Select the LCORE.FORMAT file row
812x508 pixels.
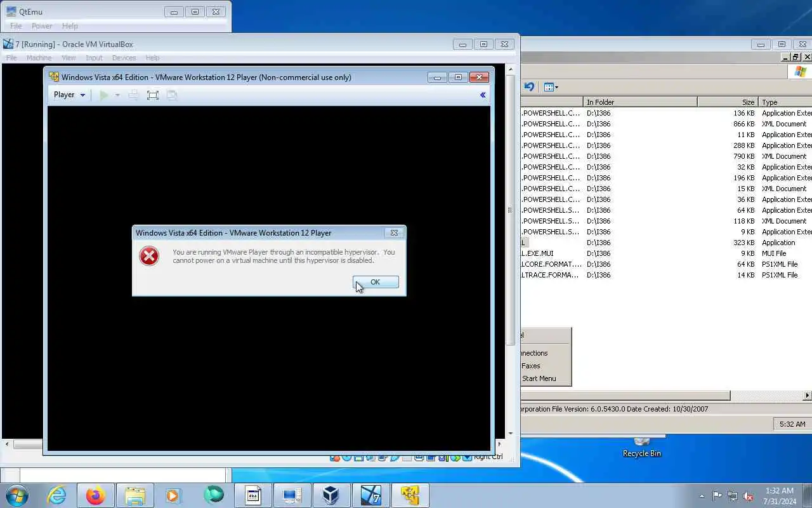click(x=666, y=264)
